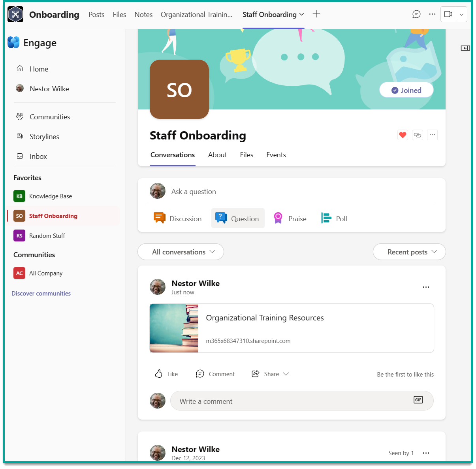Open the Inbox in the Engage sidebar
Screen dimensions: 476x469
[x=38, y=156]
